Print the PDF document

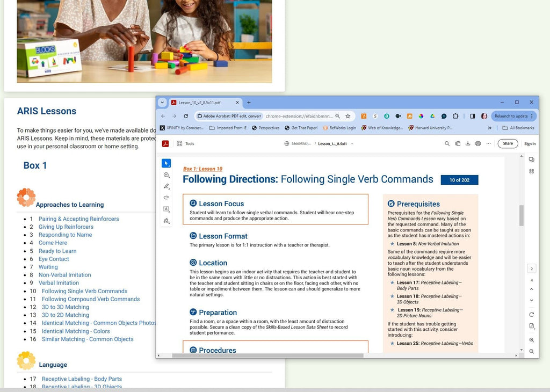click(x=477, y=143)
